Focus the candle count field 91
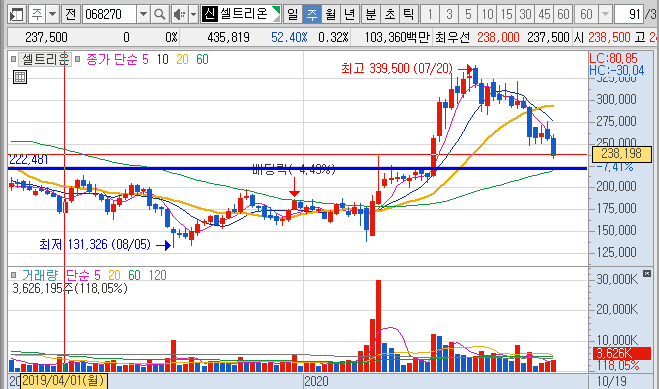 (x=629, y=14)
